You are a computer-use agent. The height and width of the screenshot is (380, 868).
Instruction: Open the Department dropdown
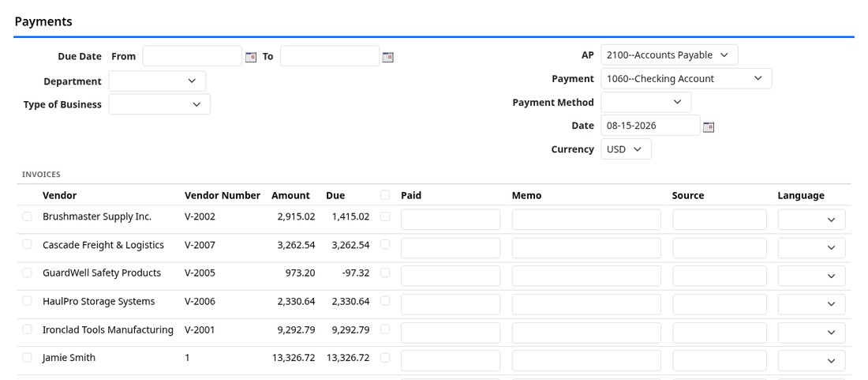point(157,81)
